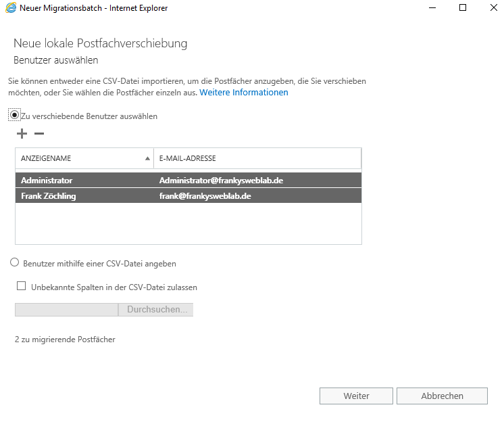Select the Frank Zöchling mailbox entry
Image resolution: width=504 pixels, height=422 pixels.
coord(50,195)
